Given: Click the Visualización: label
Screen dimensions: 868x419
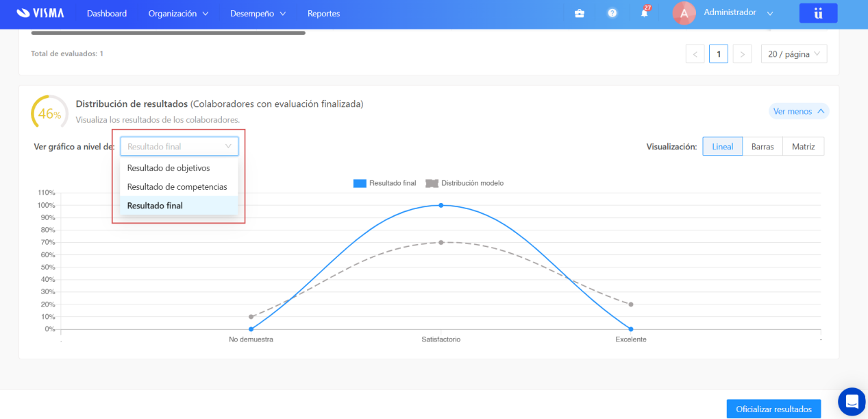Looking at the screenshot, I should click(x=671, y=147).
